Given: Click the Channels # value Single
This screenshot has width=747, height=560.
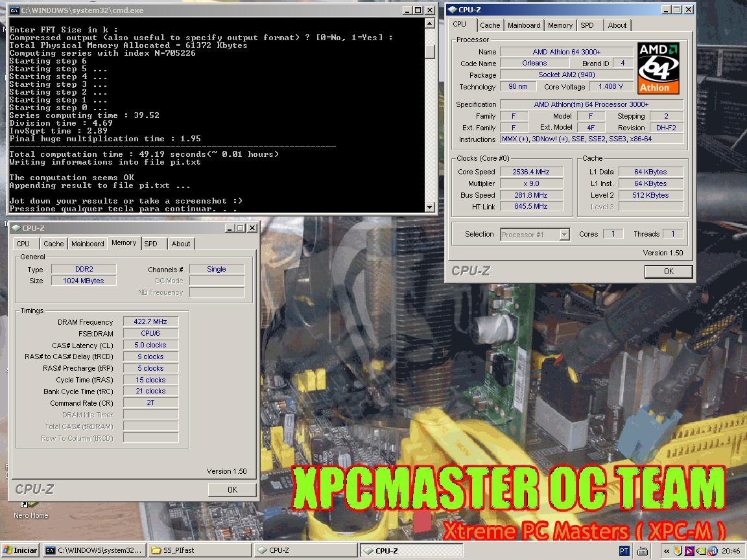Looking at the screenshot, I should [217, 269].
